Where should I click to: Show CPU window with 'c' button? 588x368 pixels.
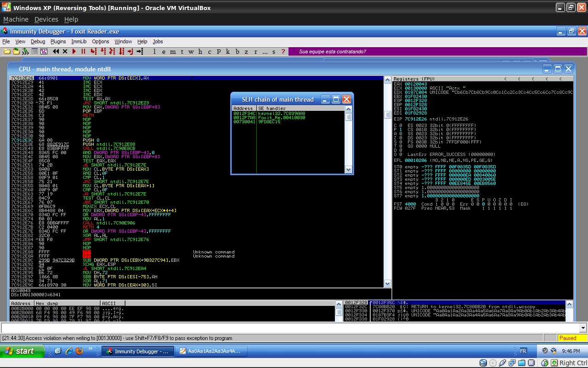(209, 51)
